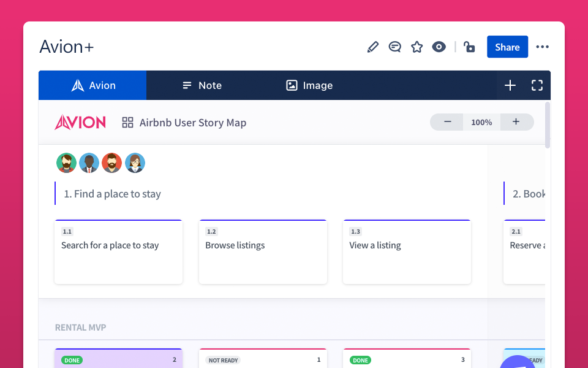
Task: Click the plus add icon in tab bar
Action: coord(510,85)
